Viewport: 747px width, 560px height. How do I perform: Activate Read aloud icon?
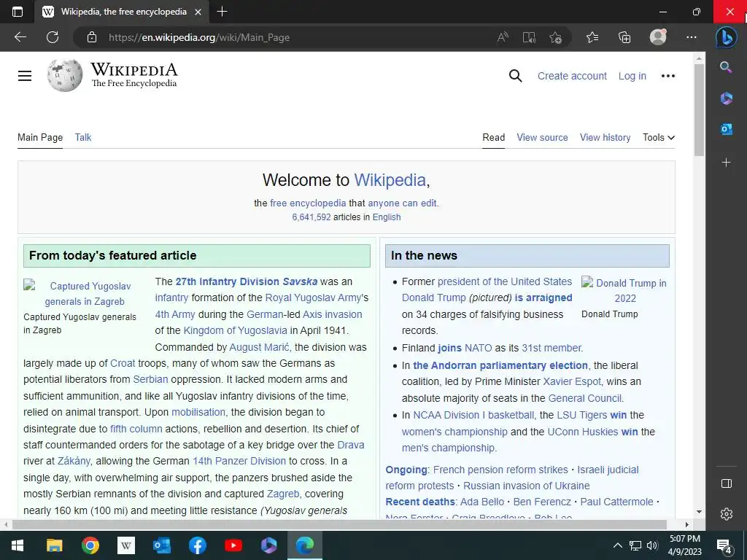tap(503, 37)
